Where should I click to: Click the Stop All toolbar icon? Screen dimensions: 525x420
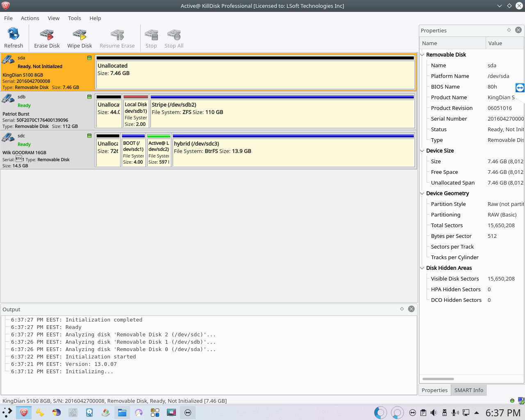click(x=174, y=38)
